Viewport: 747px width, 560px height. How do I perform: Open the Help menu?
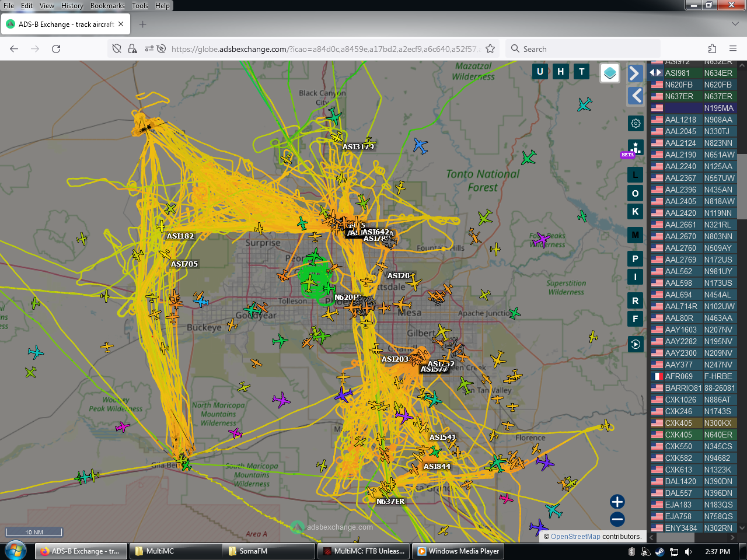pos(162,6)
